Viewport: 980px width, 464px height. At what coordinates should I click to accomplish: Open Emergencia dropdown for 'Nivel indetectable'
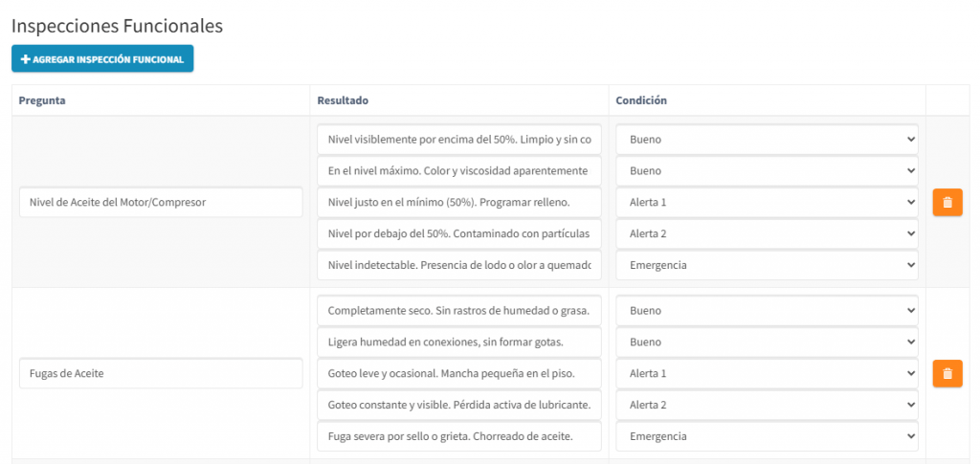(x=767, y=265)
